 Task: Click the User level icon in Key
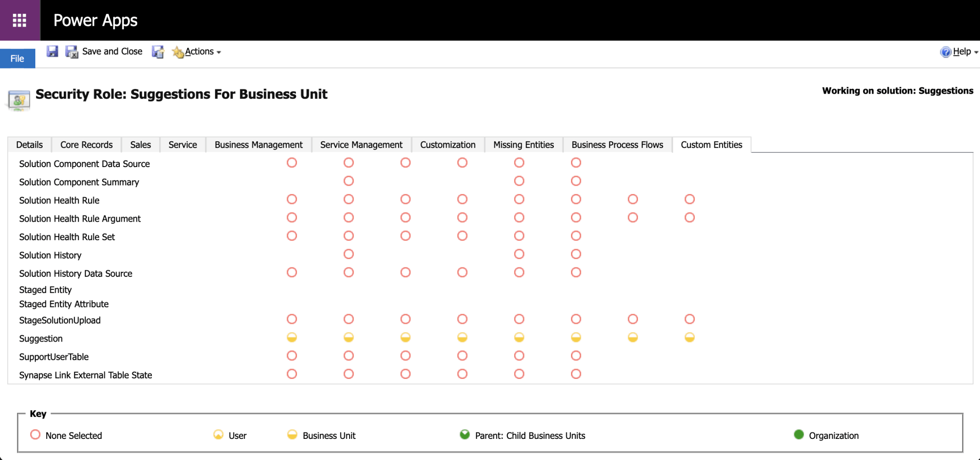pyautogui.click(x=218, y=435)
